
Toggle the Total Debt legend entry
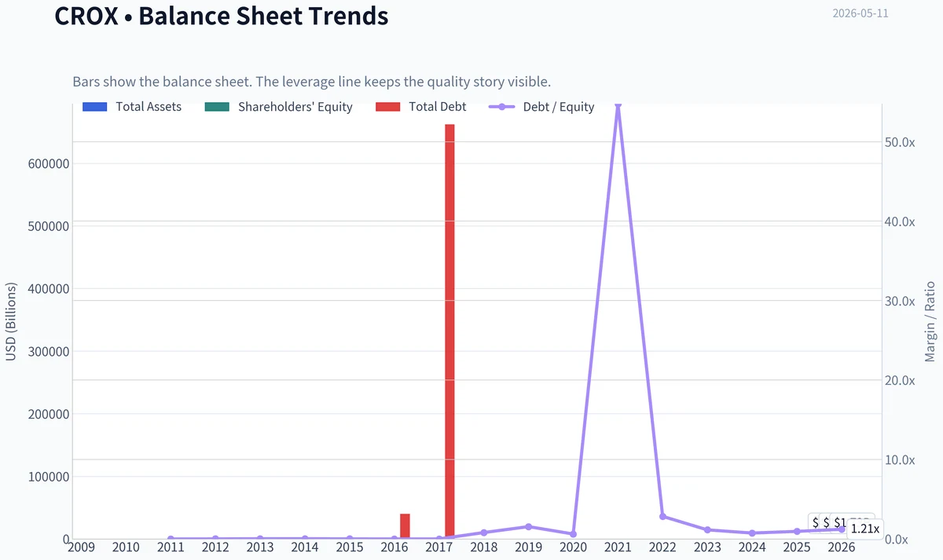(x=420, y=107)
